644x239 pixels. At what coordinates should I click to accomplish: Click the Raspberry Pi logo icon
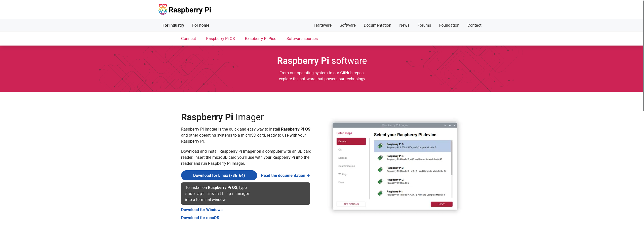click(x=163, y=10)
